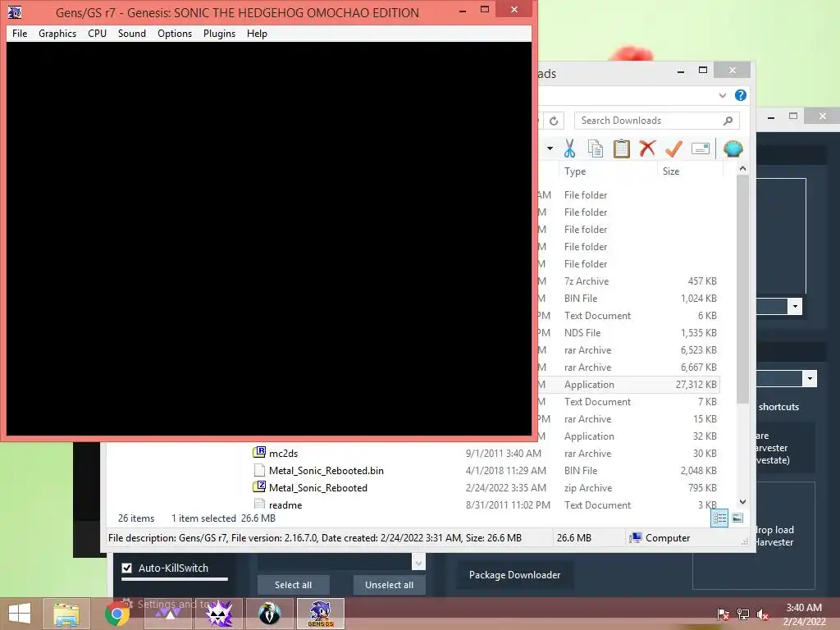
Task: Click the Explorer vertical scrollbar thumb
Action: click(742, 290)
